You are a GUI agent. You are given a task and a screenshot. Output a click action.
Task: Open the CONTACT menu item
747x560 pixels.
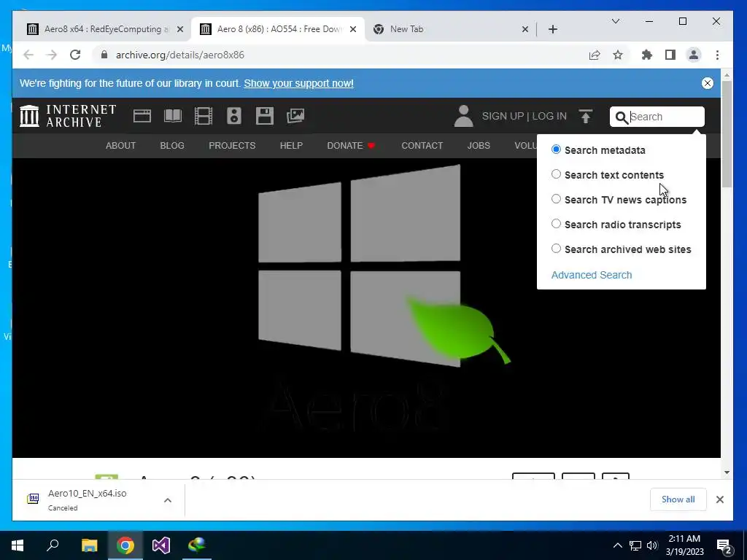point(422,146)
